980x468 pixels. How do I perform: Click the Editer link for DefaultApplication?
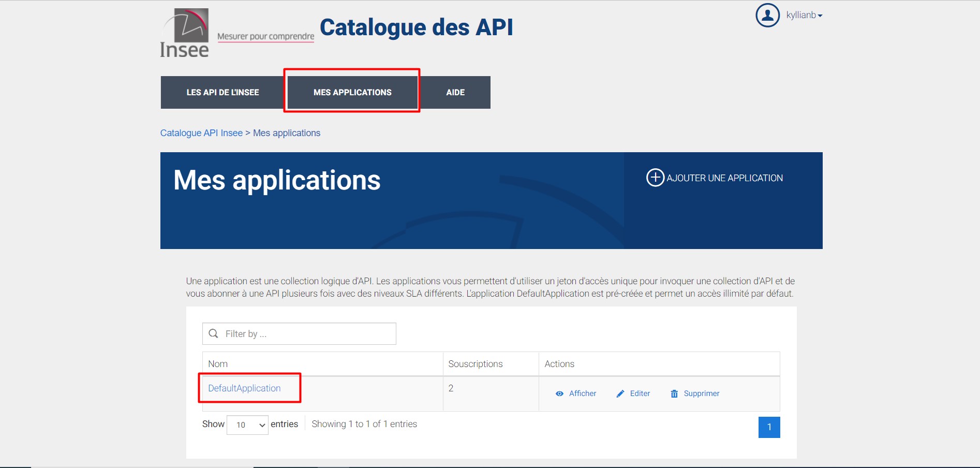pos(640,393)
